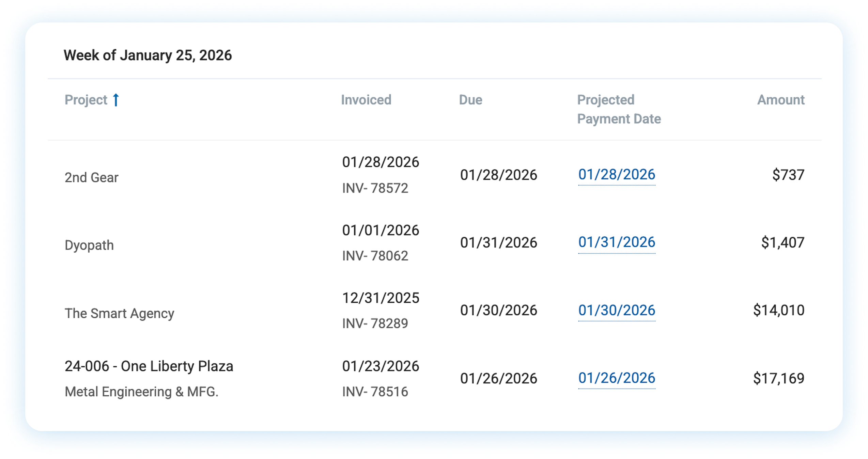The image size is (868, 459).
Task: Click invoice number INV- 78572
Action: [x=375, y=188]
